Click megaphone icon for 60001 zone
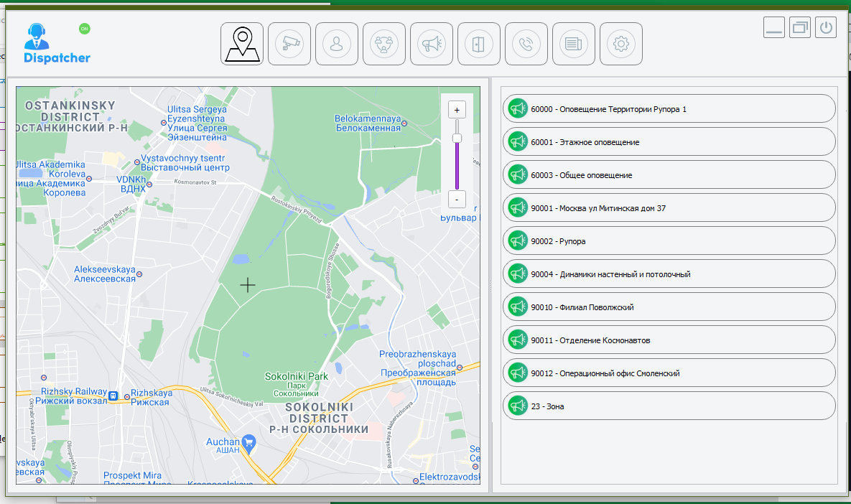 pyautogui.click(x=518, y=141)
